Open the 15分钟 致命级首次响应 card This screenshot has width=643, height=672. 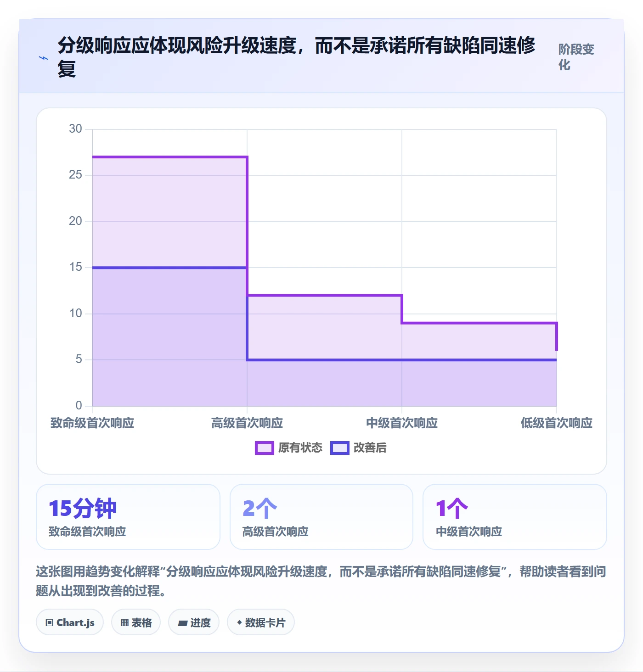point(128,517)
